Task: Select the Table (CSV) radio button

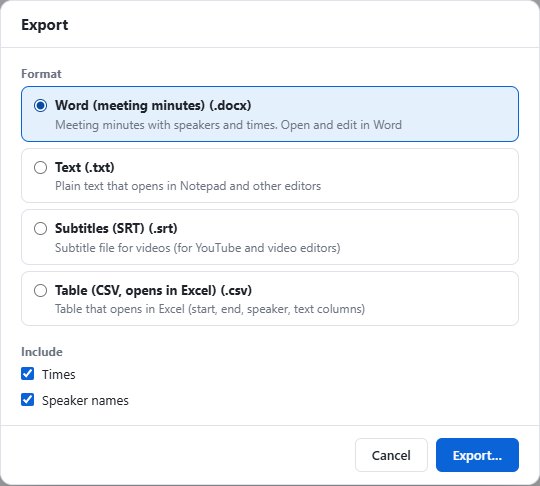Action: point(40,290)
